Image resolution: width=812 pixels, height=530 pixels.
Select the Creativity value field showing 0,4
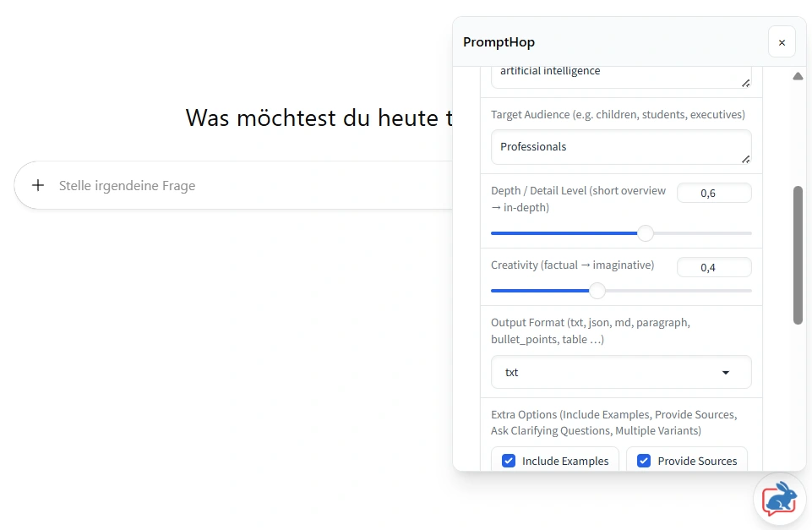point(713,268)
